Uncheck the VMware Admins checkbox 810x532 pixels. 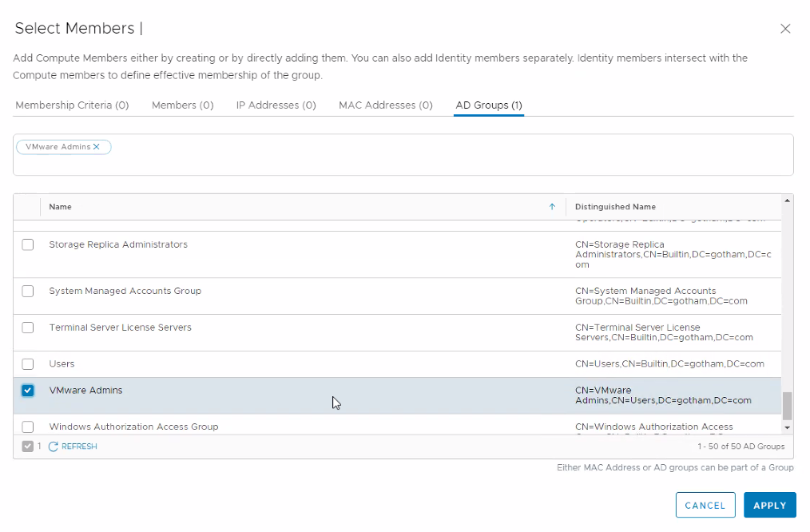point(28,391)
